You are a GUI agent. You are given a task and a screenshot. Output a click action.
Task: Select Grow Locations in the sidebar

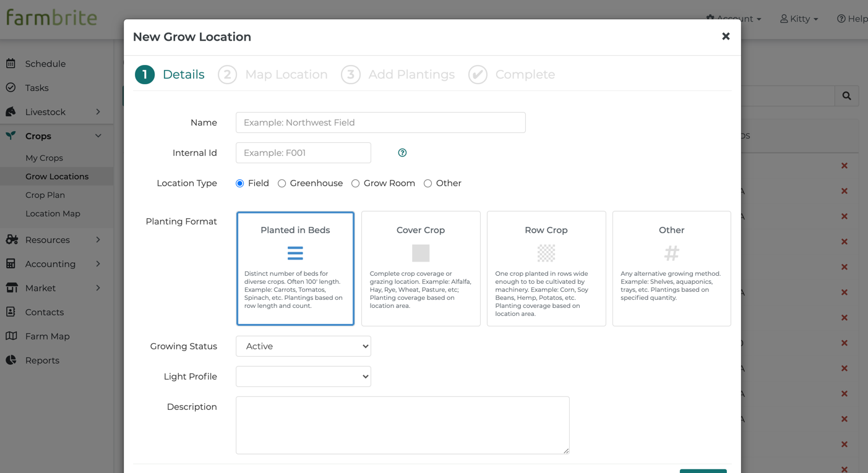click(57, 176)
